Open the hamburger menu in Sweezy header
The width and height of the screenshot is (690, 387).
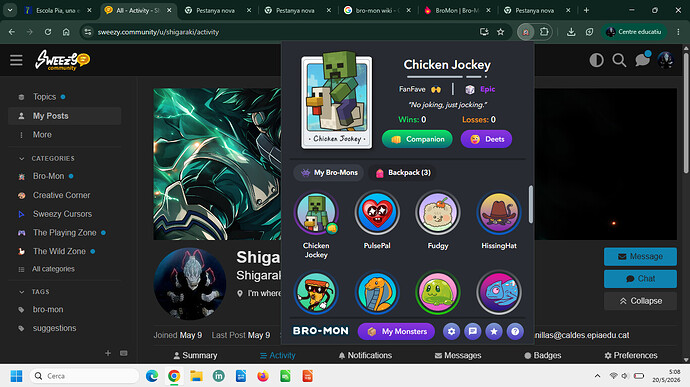pos(16,60)
